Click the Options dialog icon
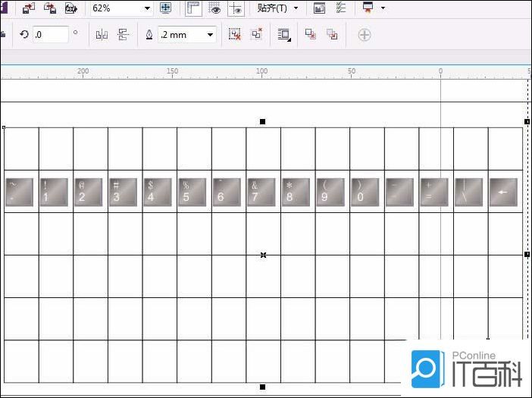This screenshot has height=398, width=532. coord(341,8)
